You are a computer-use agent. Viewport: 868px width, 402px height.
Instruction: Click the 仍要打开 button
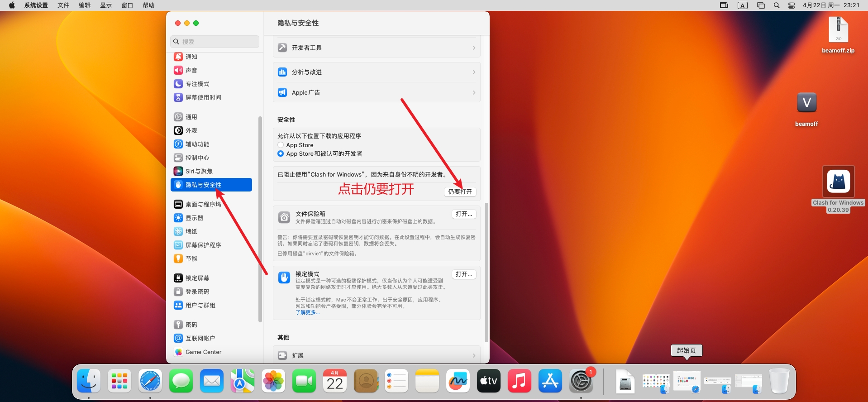coord(460,192)
